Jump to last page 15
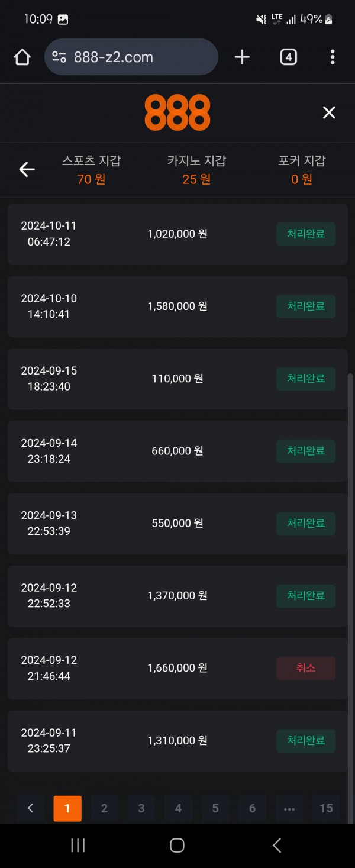 coord(326,808)
